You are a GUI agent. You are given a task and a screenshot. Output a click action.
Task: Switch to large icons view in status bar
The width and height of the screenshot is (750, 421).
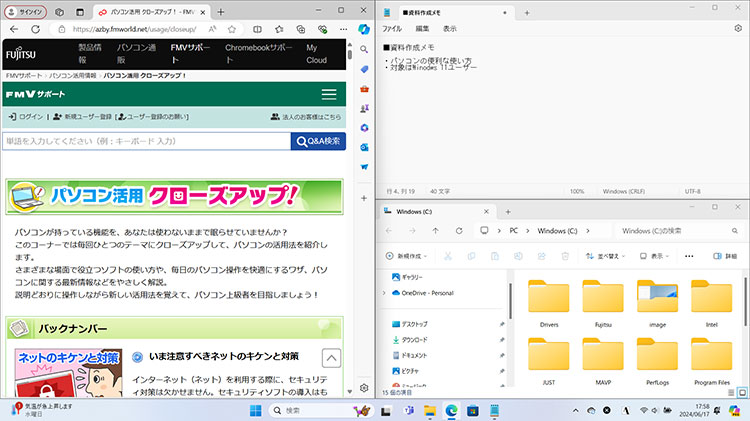click(740, 396)
